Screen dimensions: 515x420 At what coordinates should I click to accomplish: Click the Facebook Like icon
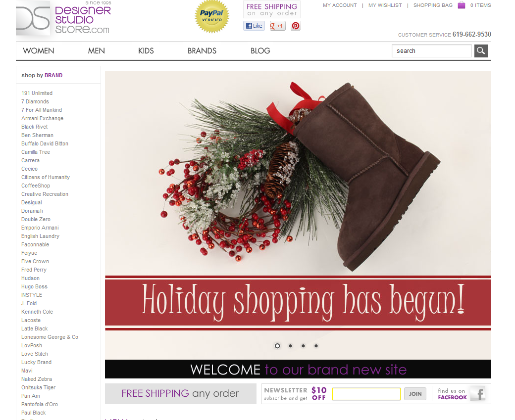(254, 26)
